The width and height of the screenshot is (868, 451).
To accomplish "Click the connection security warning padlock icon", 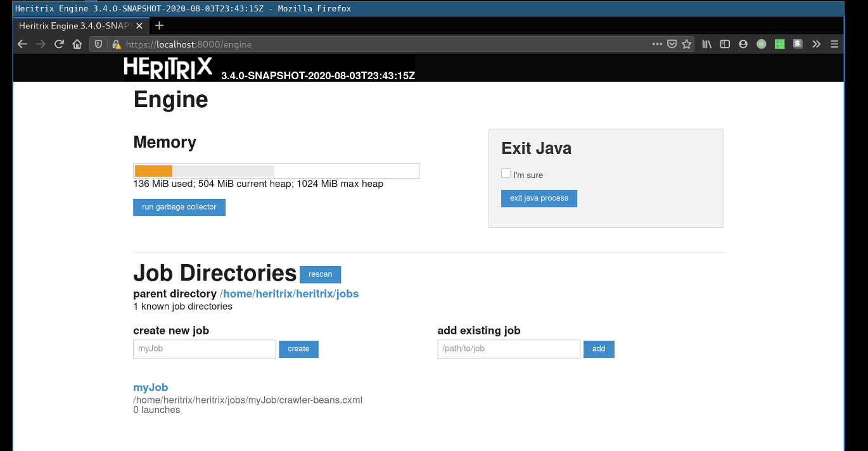I will [117, 44].
